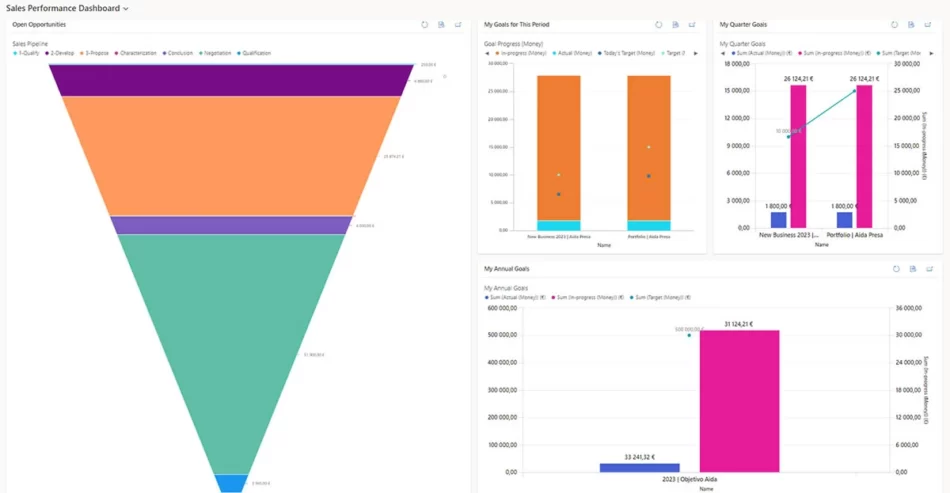Expand the Open Opportunities chart
Viewport: 950px width, 493px height.
(458, 25)
